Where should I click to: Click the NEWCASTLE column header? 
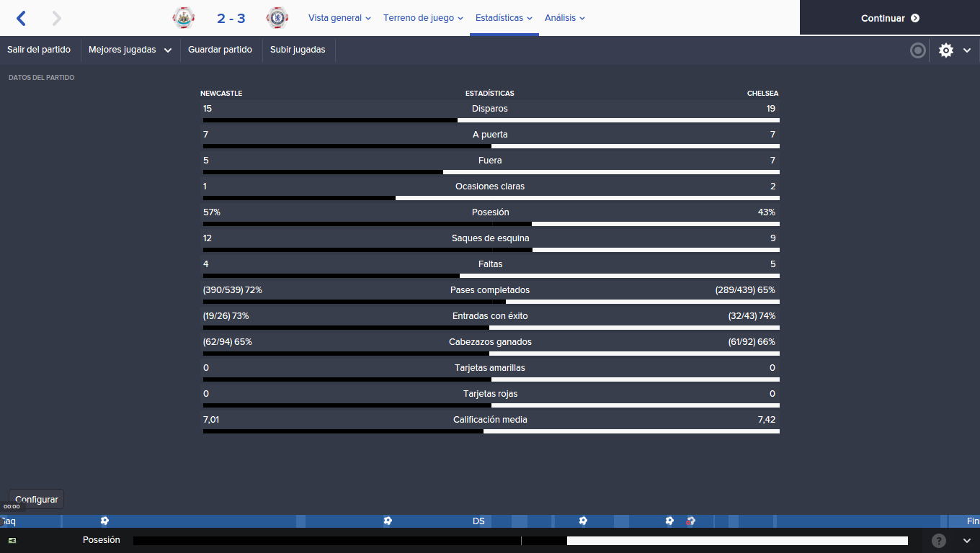point(221,94)
